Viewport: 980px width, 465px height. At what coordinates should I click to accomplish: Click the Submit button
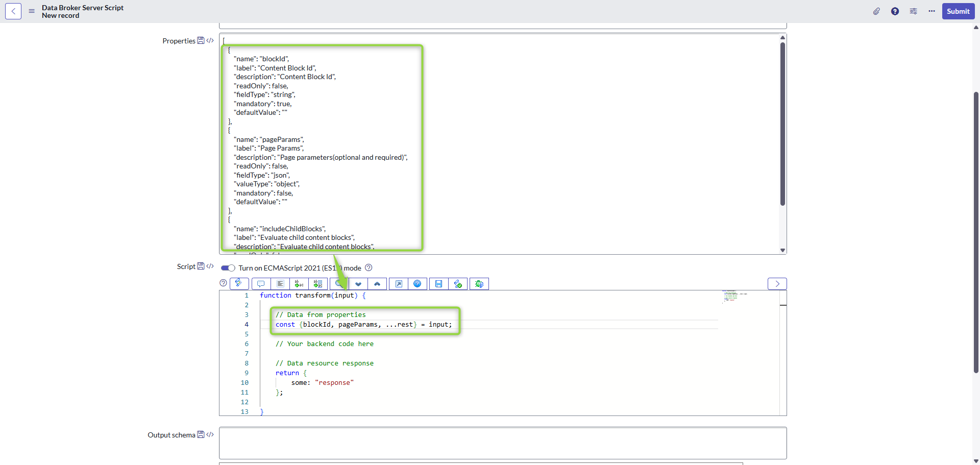point(958,11)
